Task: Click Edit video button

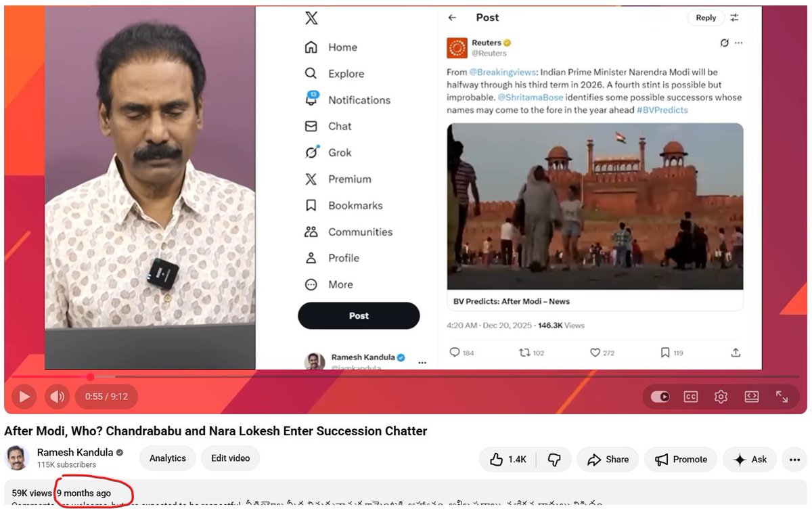Action: tap(230, 458)
